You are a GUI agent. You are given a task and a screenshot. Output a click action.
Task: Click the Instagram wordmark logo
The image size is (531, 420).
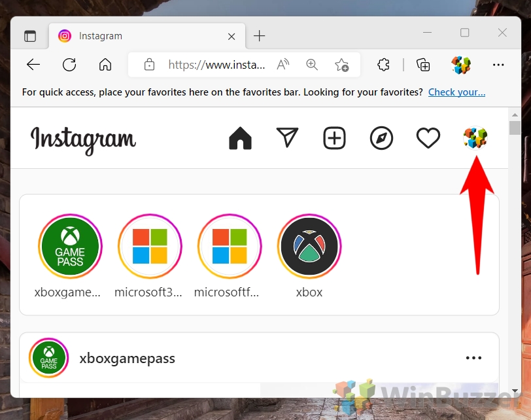coord(83,141)
